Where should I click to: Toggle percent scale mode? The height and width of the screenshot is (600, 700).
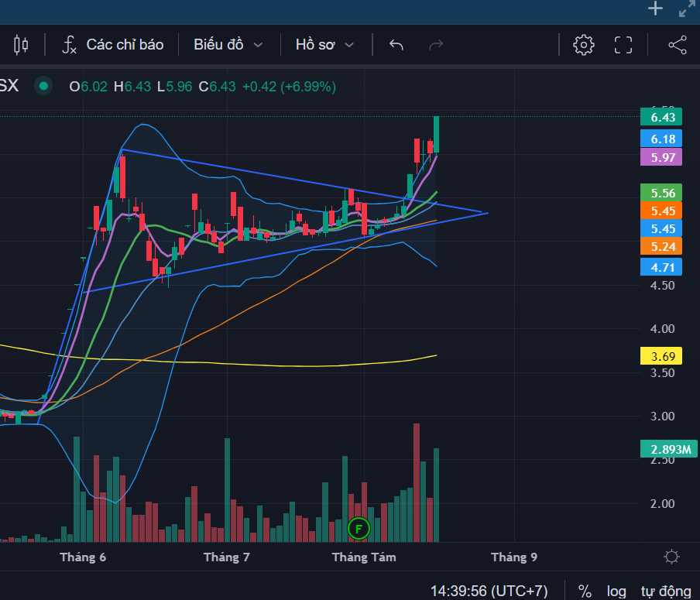tap(585, 591)
